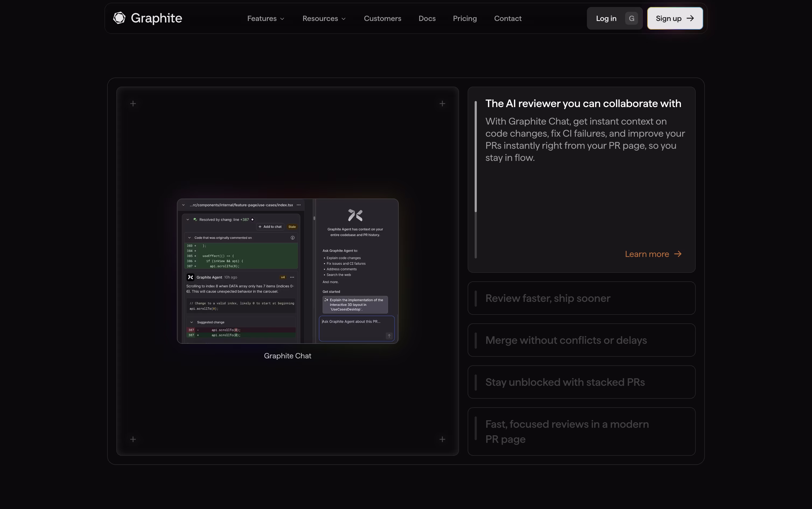The height and width of the screenshot is (509, 812).
Task: Open the Docs page
Action: click(427, 19)
